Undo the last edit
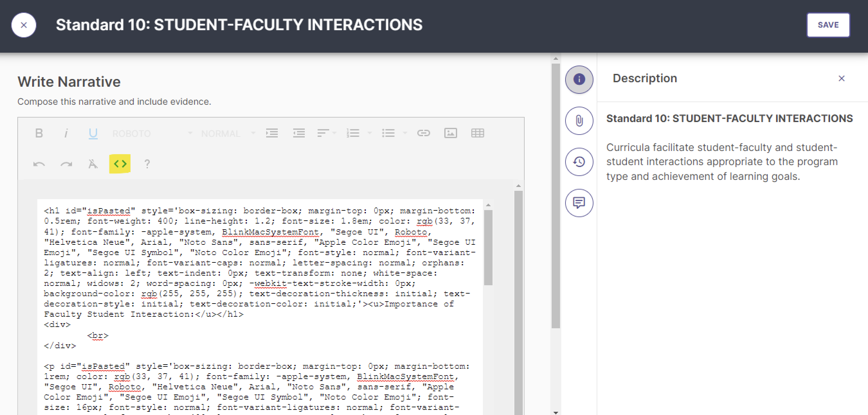868x415 pixels. [x=39, y=164]
